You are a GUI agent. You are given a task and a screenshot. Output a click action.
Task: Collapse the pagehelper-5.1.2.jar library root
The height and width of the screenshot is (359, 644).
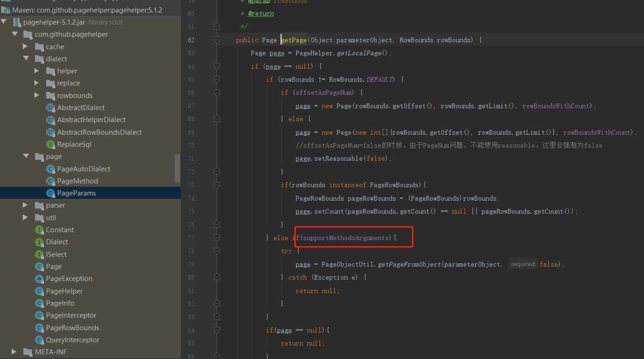tap(4, 22)
